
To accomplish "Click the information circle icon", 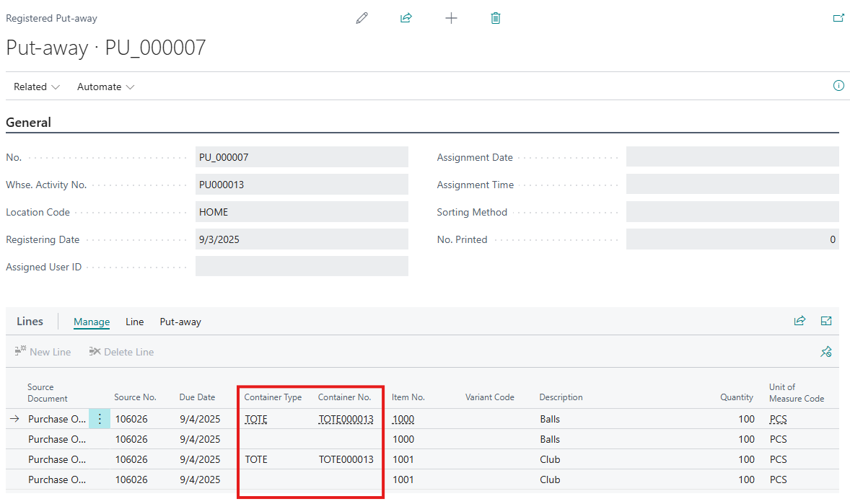I will [x=838, y=86].
